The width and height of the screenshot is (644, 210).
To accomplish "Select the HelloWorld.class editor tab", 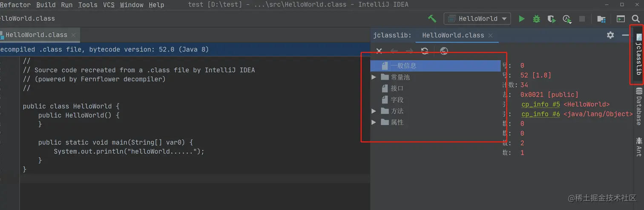I will (36, 35).
